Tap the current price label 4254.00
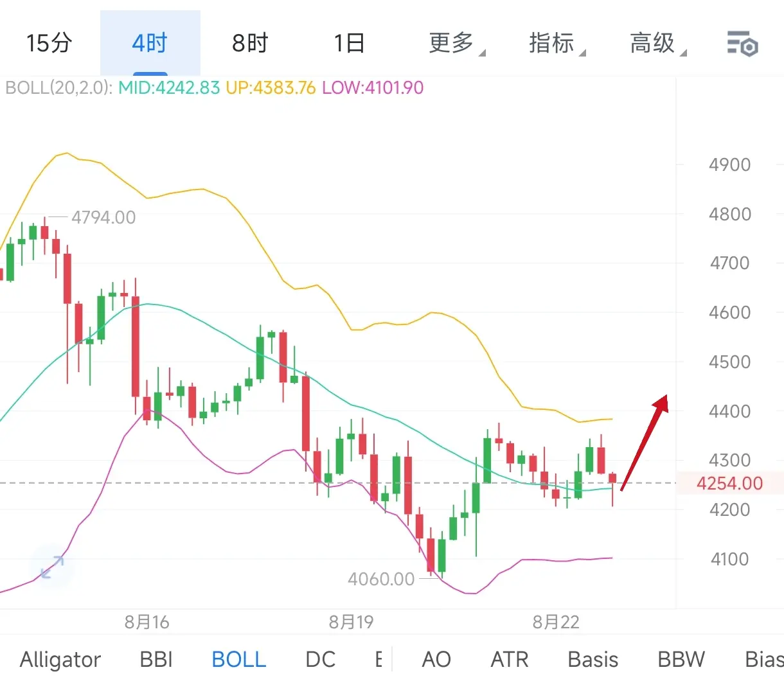Image resolution: width=784 pixels, height=681 pixels. (730, 483)
